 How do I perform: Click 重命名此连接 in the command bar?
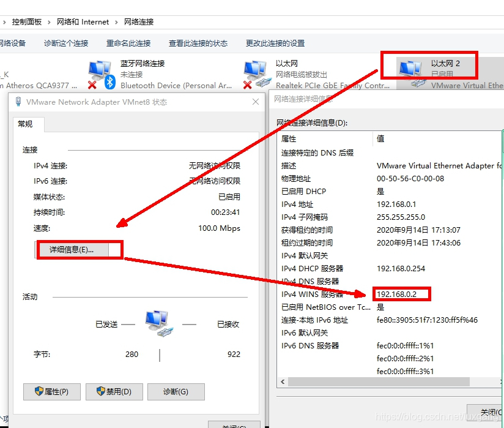point(128,43)
